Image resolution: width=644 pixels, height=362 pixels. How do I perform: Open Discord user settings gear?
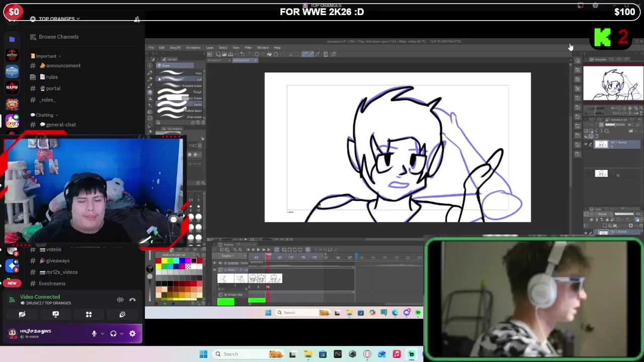tap(132, 333)
